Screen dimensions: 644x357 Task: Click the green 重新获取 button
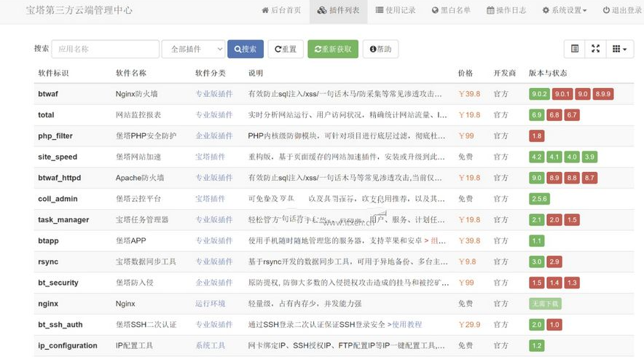pyautogui.click(x=333, y=49)
